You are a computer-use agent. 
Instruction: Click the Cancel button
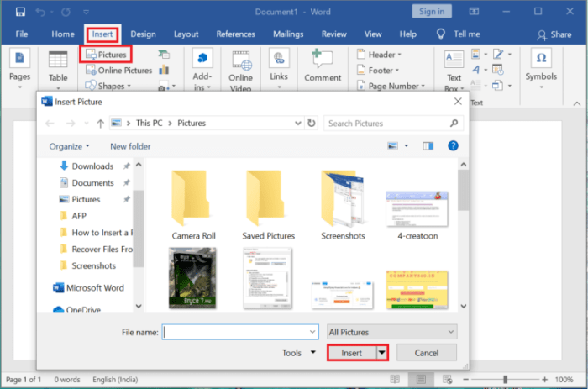[427, 353]
